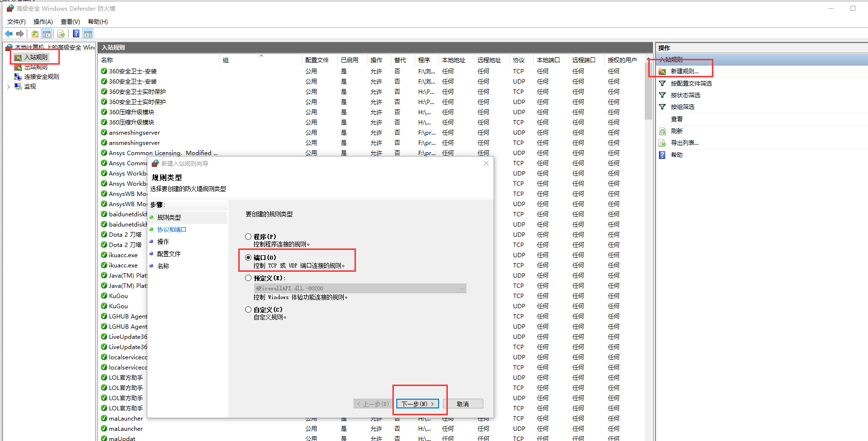868x441 pixels.
Task: Click 新建规则... in the actions pane
Action: [685, 71]
